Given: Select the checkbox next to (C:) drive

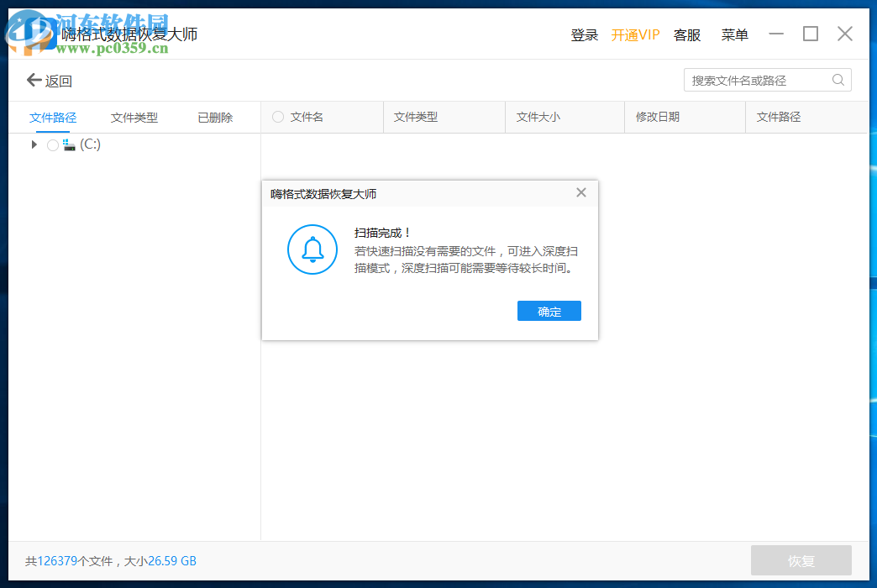Looking at the screenshot, I should pyautogui.click(x=51, y=144).
